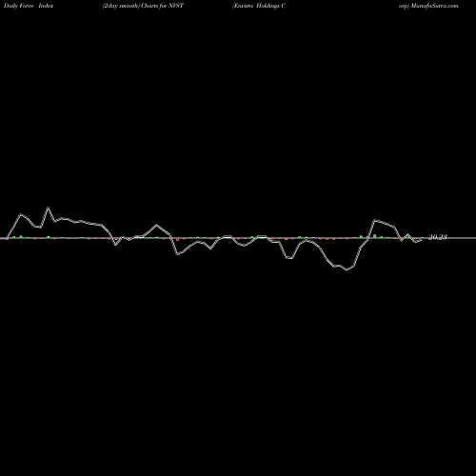Click the 'Daily Force Index' title text

coord(29,6)
